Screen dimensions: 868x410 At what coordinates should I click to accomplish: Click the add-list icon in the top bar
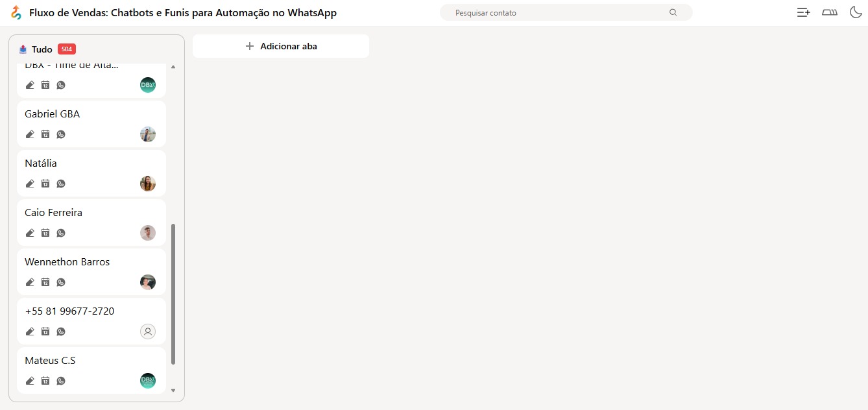tap(803, 12)
